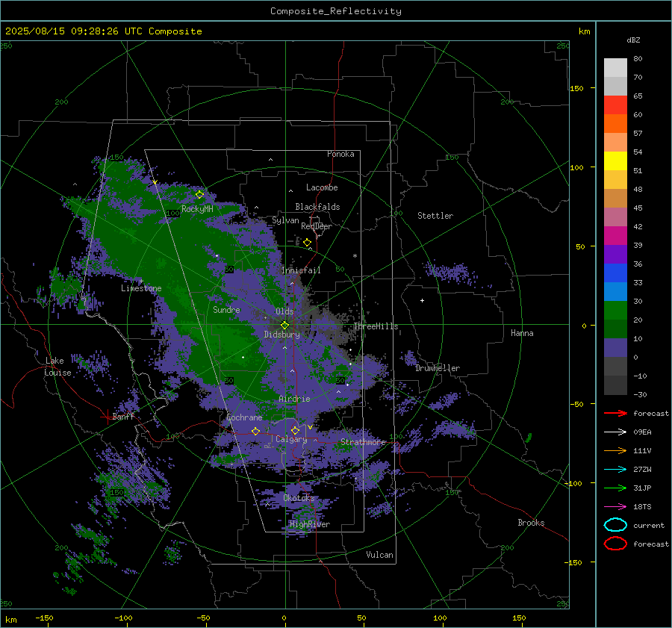Click the 'current' legend label
Screen dimensions: 672x628
pos(649,525)
